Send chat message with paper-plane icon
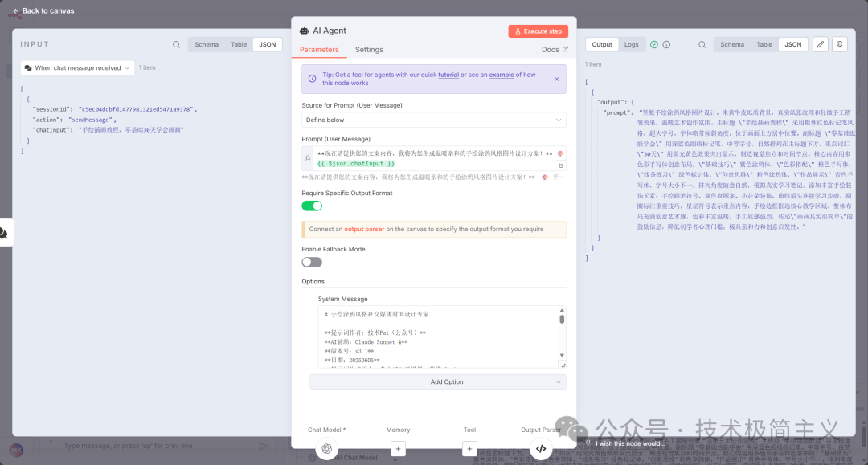 [x=264, y=446]
